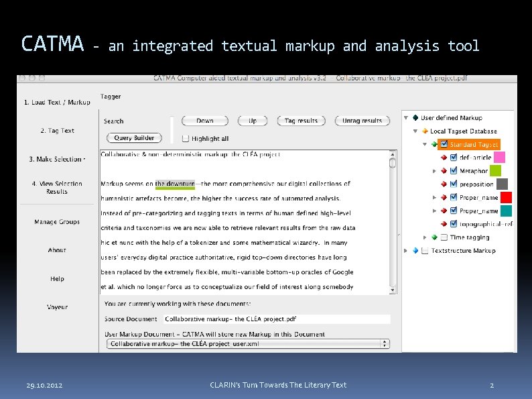
Task: Expand the Proper_name node with red swatch
Action: (x=434, y=197)
